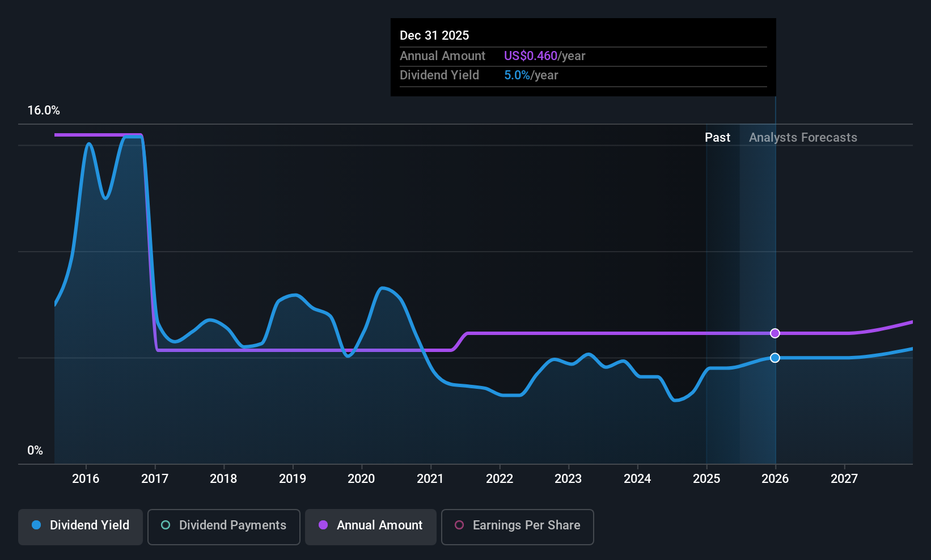This screenshot has width=931, height=560.
Task: Click the 16.0% y-axis label
Action: (x=44, y=111)
